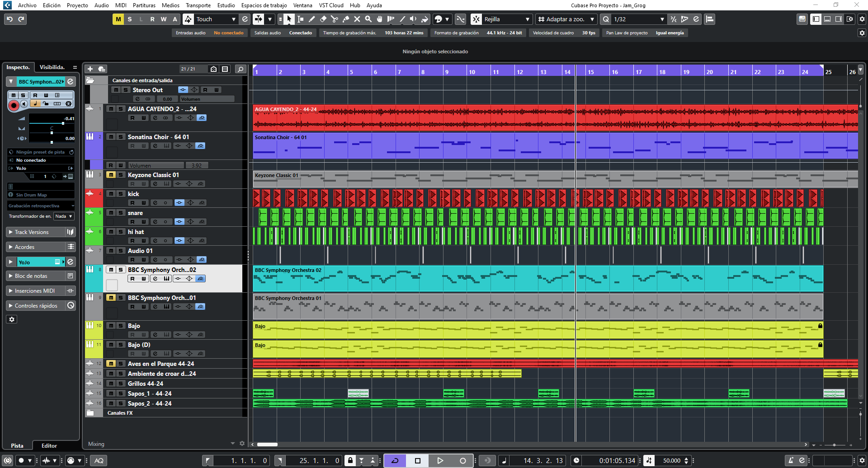Select the Comp hand tool
Image resolution: width=868 pixels, height=468 pixels.
(379, 19)
